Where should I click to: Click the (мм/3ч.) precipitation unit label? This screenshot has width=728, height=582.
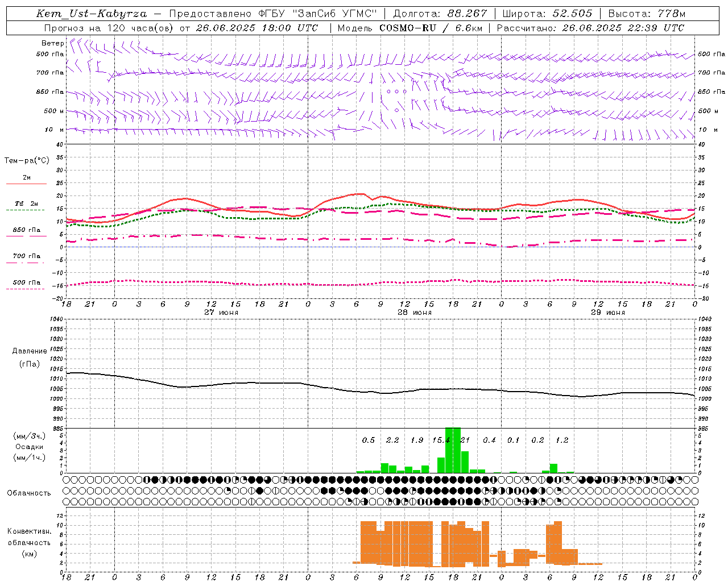(x=30, y=436)
